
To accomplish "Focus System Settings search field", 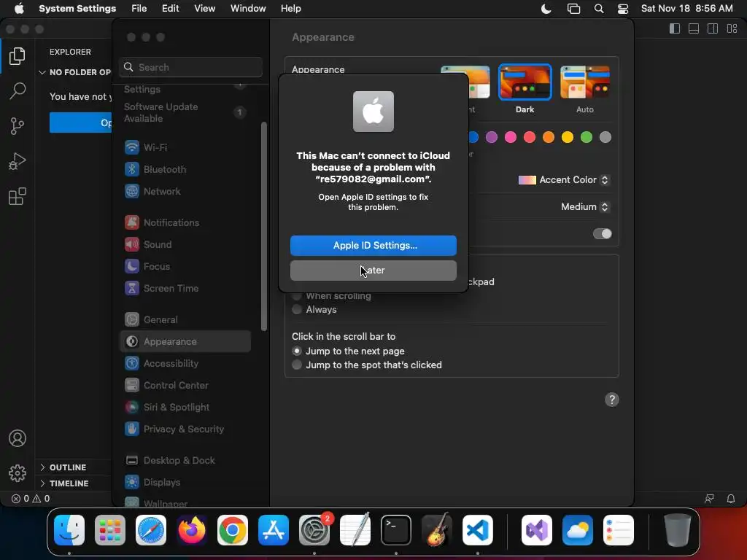I will click(x=190, y=67).
